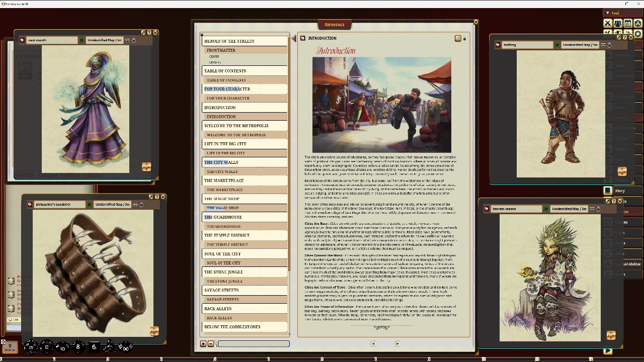Open the dice tower icon
Viewport: 644px width, 362px height.
coord(637,23)
